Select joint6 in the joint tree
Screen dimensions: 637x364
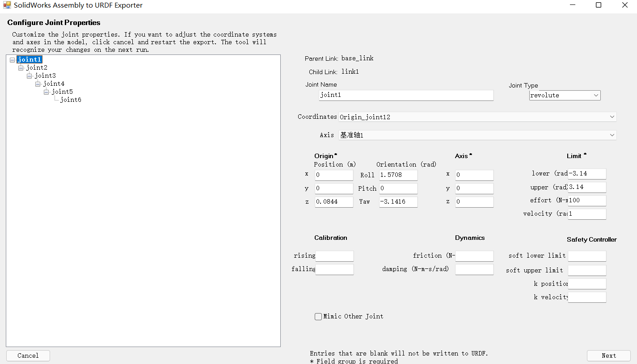(x=71, y=100)
